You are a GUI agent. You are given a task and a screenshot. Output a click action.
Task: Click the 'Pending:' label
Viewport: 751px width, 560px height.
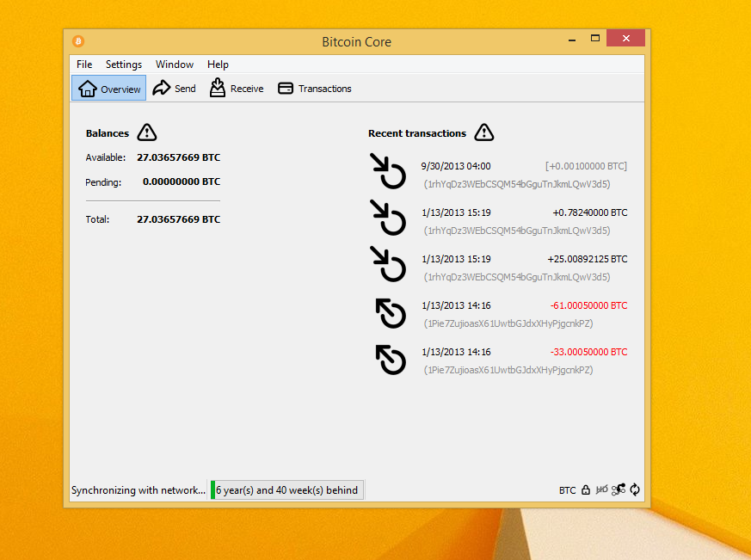103,182
